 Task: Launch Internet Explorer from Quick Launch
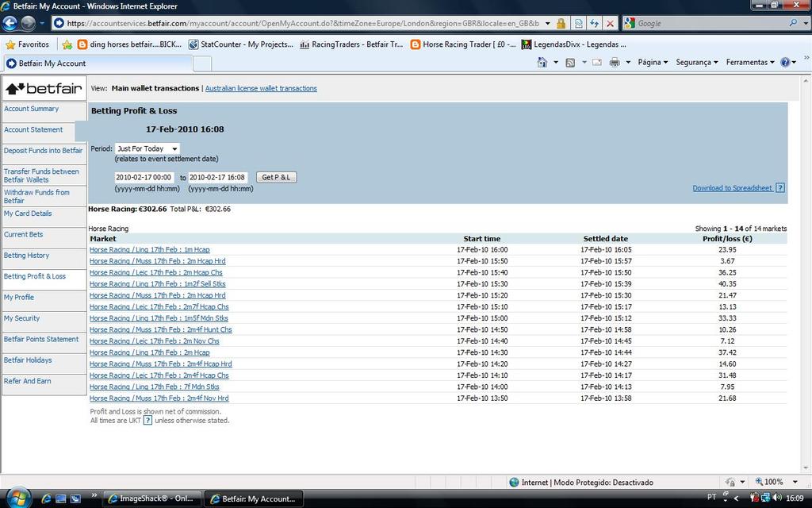pyautogui.click(x=46, y=498)
